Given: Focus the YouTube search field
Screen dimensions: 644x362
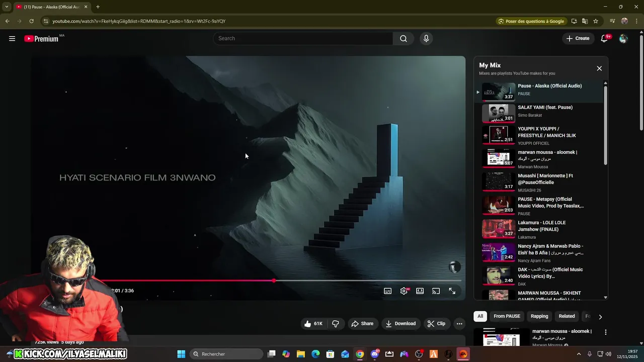Looking at the screenshot, I should point(303,38).
